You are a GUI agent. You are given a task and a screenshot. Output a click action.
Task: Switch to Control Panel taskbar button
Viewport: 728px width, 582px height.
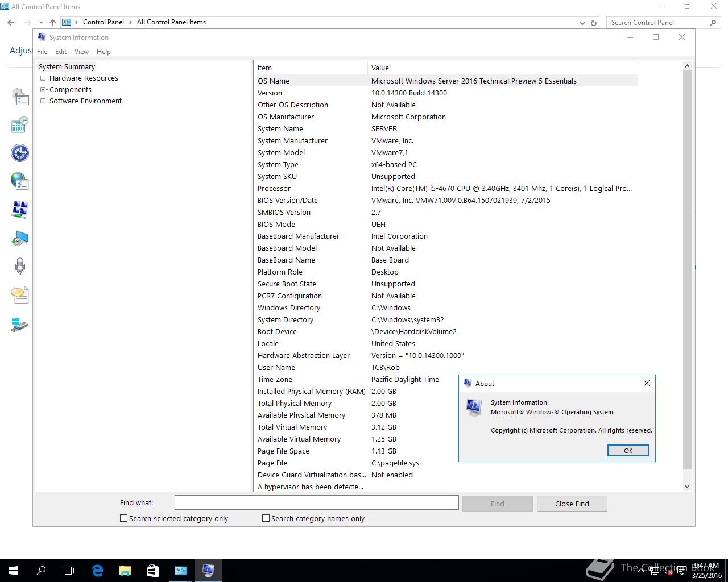(180, 570)
